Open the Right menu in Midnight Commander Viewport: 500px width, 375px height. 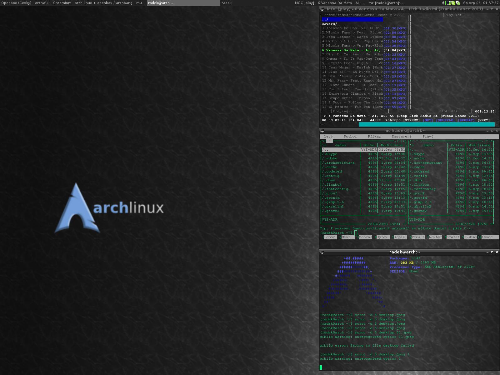[428, 136]
